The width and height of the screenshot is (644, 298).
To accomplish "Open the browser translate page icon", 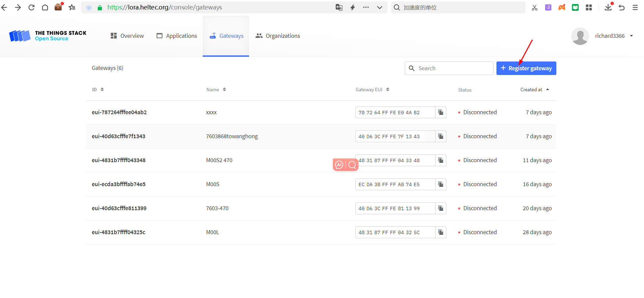I will pyautogui.click(x=339, y=7).
